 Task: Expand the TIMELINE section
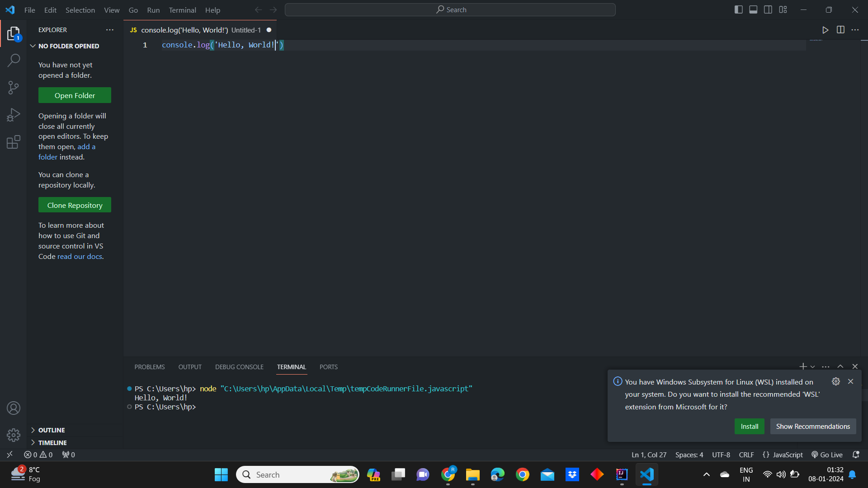[53, 442]
